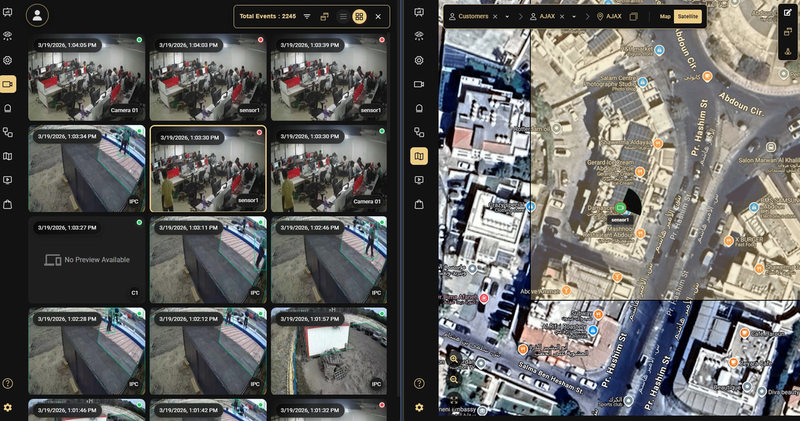
Task: Zoom out on the map
Action: [454, 380]
